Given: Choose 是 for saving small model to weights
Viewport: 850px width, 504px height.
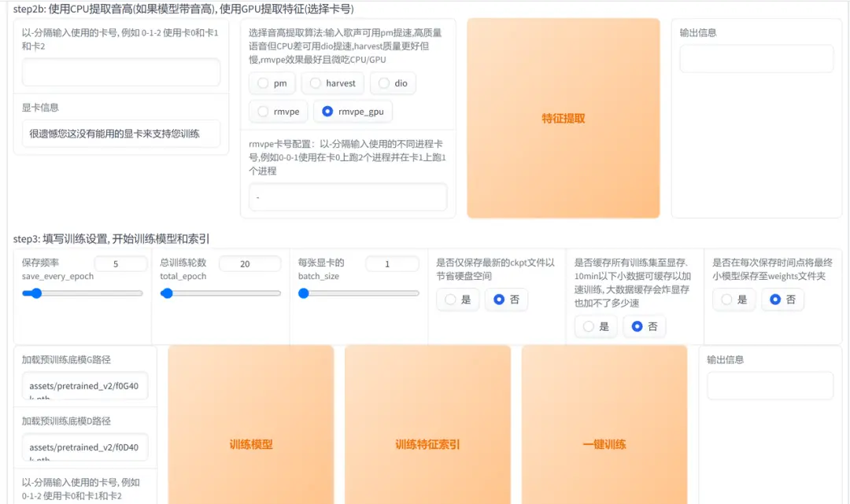Looking at the screenshot, I should 734,300.
